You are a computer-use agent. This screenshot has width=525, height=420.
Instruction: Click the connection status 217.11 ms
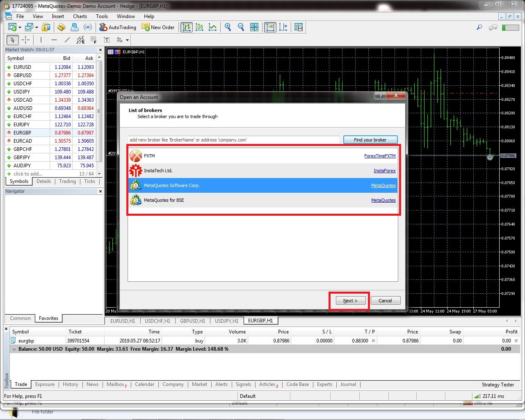point(489,396)
